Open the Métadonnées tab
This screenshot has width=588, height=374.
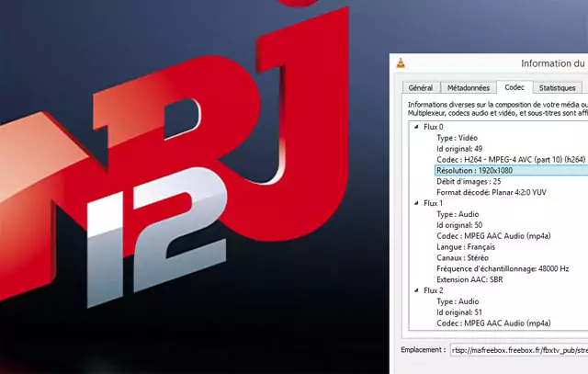tap(469, 88)
